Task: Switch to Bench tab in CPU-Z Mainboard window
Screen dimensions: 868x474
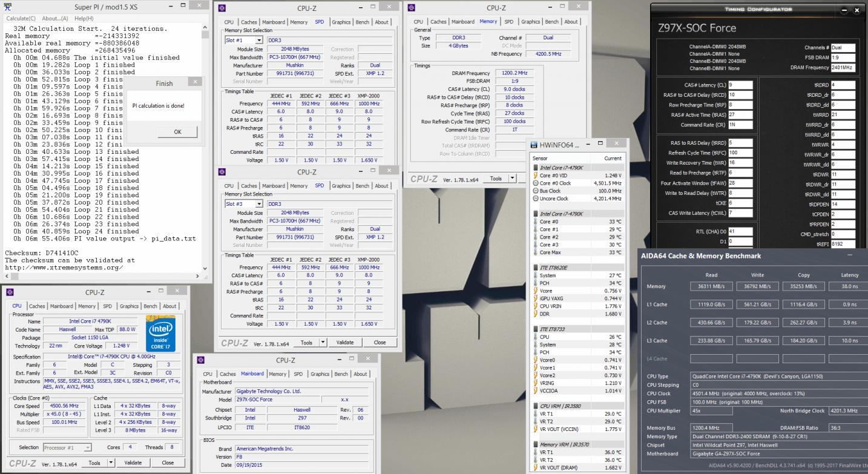Action: pos(341,374)
